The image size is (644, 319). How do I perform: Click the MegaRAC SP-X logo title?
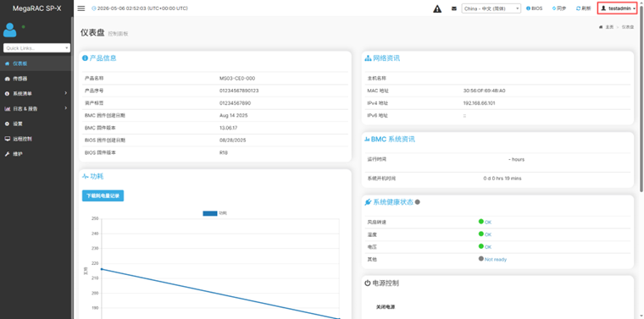point(37,8)
